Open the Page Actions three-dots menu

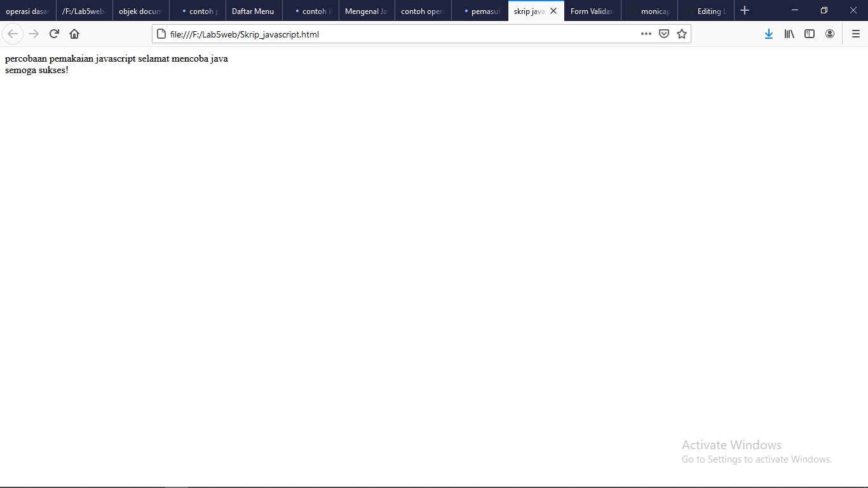(x=646, y=33)
